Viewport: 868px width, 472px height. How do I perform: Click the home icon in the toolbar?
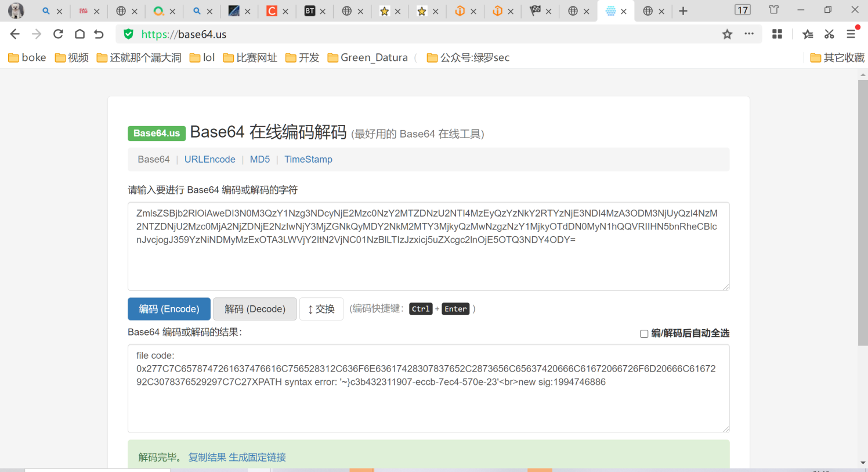(x=79, y=34)
